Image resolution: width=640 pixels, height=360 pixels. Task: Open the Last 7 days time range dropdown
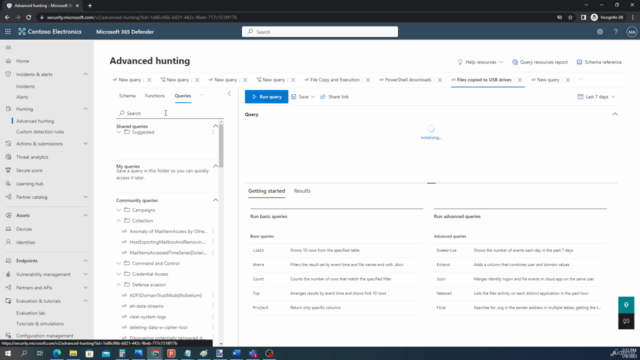point(596,97)
